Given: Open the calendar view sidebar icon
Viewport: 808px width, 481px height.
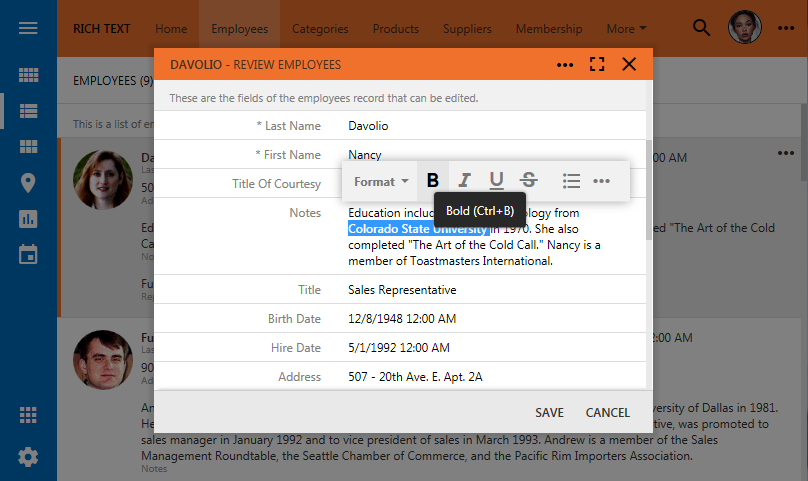Looking at the screenshot, I should pos(28,253).
